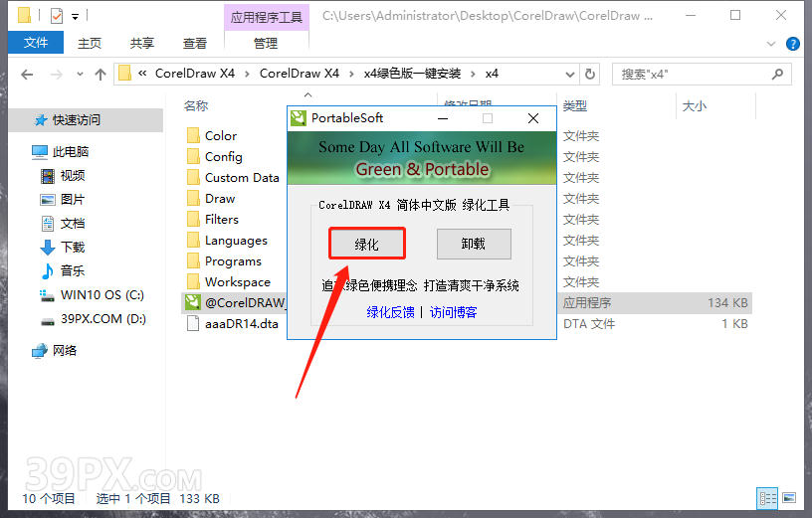Screen dimensions: 812x518
Task: Select the Draw folder
Action: (x=220, y=199)
